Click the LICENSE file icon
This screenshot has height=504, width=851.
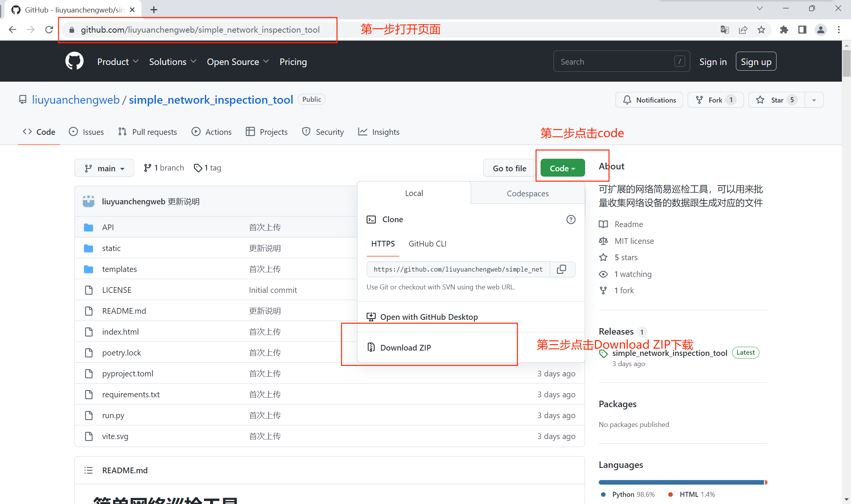click(89, 290)
